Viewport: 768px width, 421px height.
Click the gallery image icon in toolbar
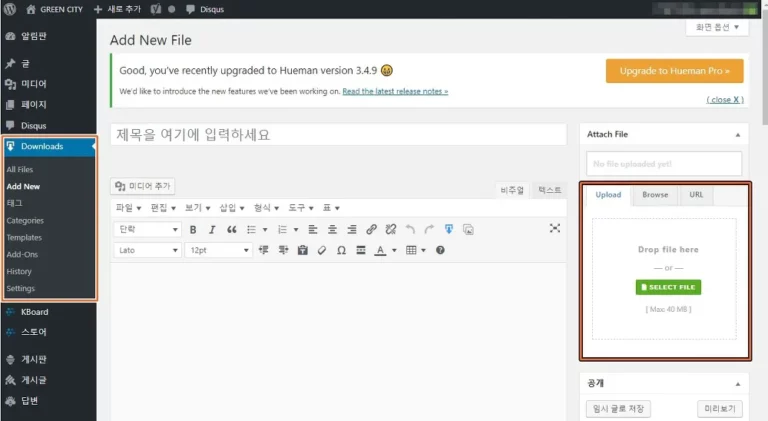click(468, 230)
